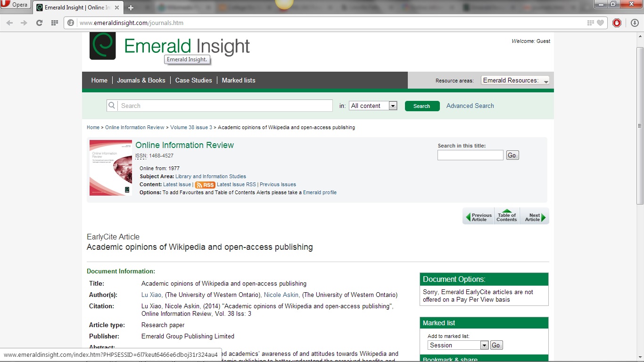Open the Previous Issues link
Image resolution: width=644 pixels, height=362 pixels.
click(x=278, y=184)
